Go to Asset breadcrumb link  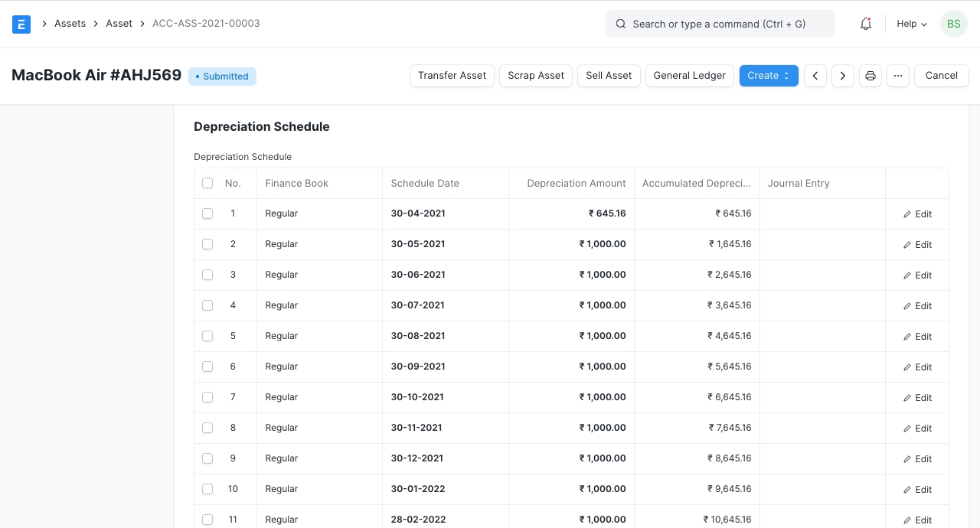click(x=119, y=24)
